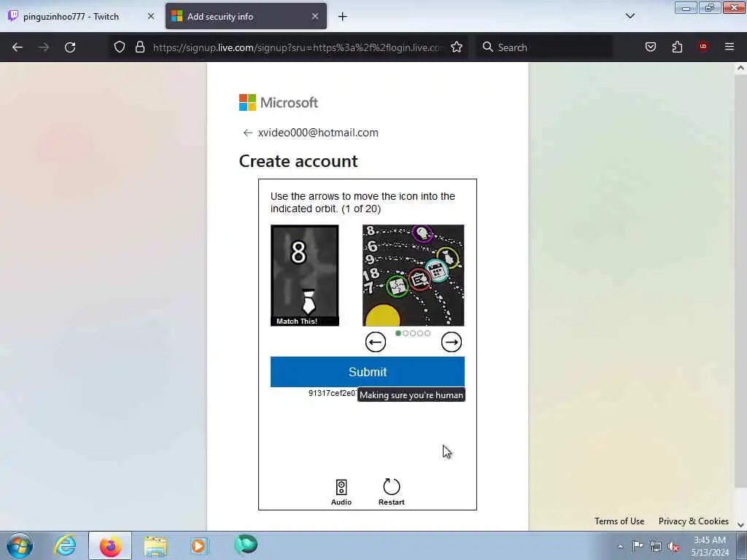Click the browser Search field
Image resolution: width=747 pixels, height=560 pixels.
click(x=544, y=47)
